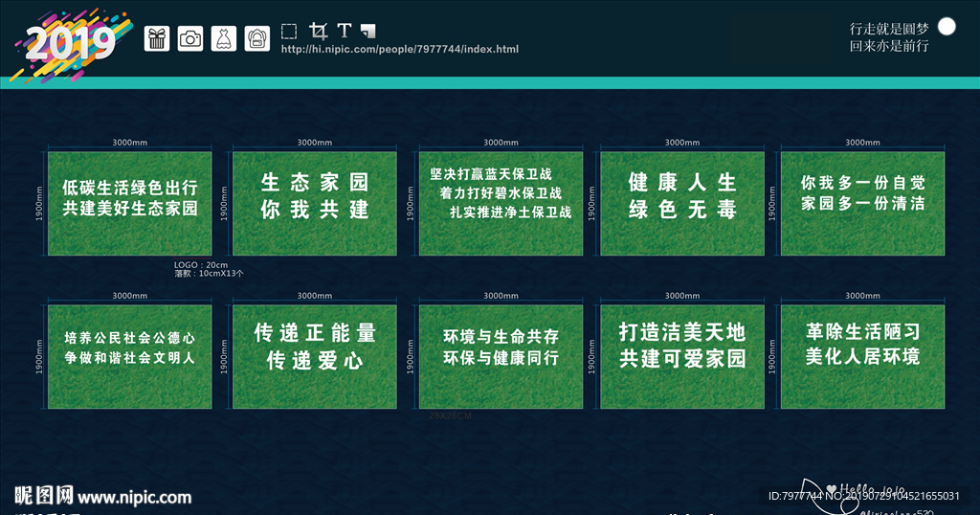The width and height of the screenshot is (980, 515).
Task: Open the hi.nipic.com people index URL
Action: pos(399,49)
